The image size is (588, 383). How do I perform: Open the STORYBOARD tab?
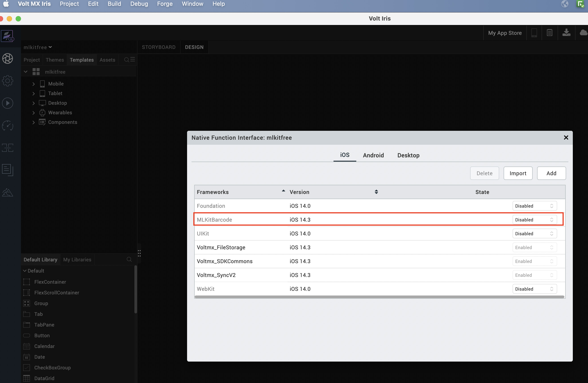coord(159,47)
